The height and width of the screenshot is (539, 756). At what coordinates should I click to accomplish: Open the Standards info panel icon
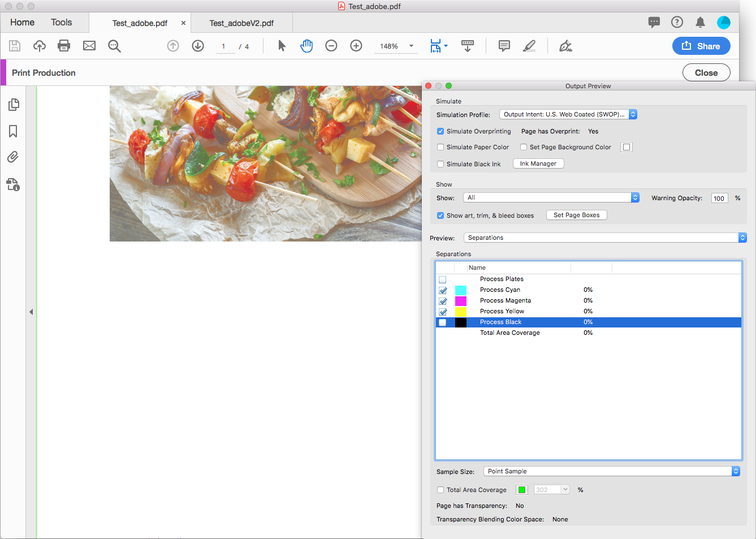13,184
